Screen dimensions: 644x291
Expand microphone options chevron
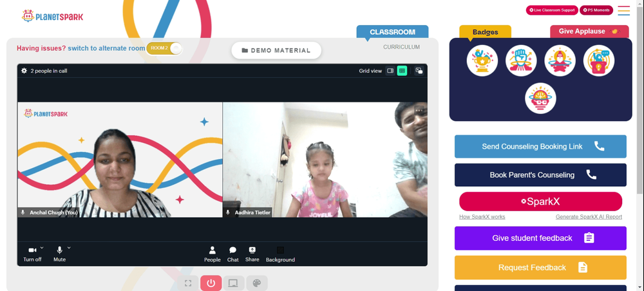(69, 247)
